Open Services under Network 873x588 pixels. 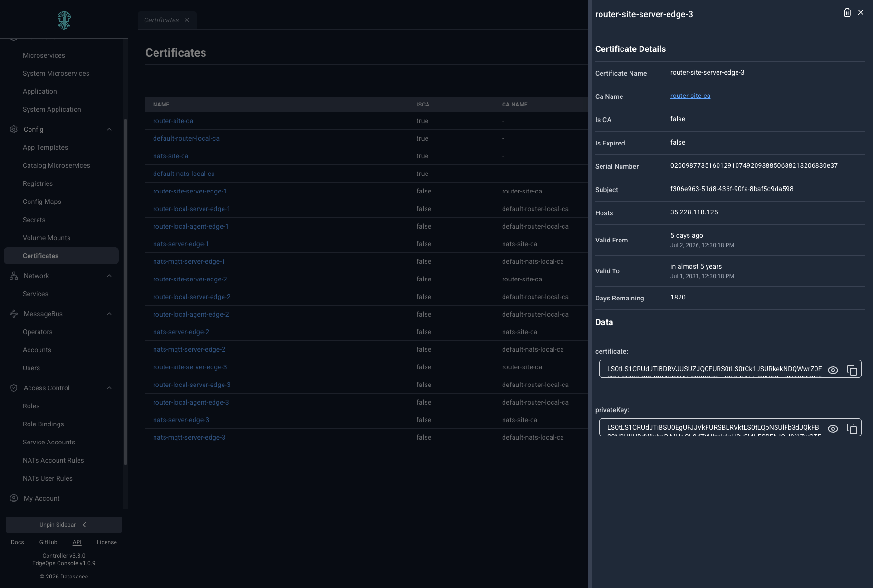[36, 294]
